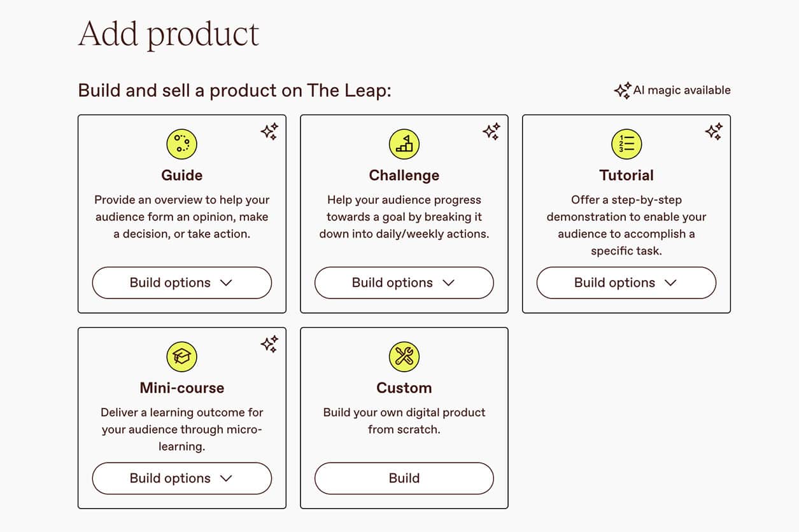Click the AI magic available sparkle icon
The image size is (799, 532).
pyautogui.click(x=623, y=90)
